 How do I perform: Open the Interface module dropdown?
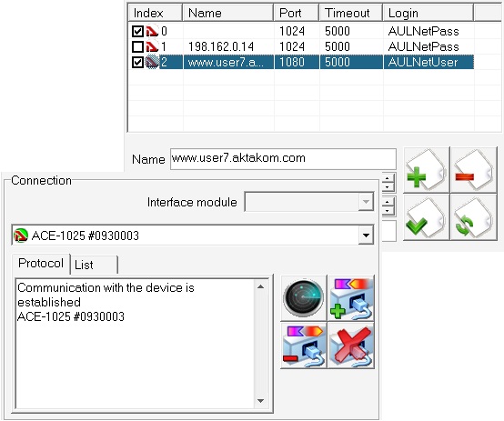[x=366, y=202]
